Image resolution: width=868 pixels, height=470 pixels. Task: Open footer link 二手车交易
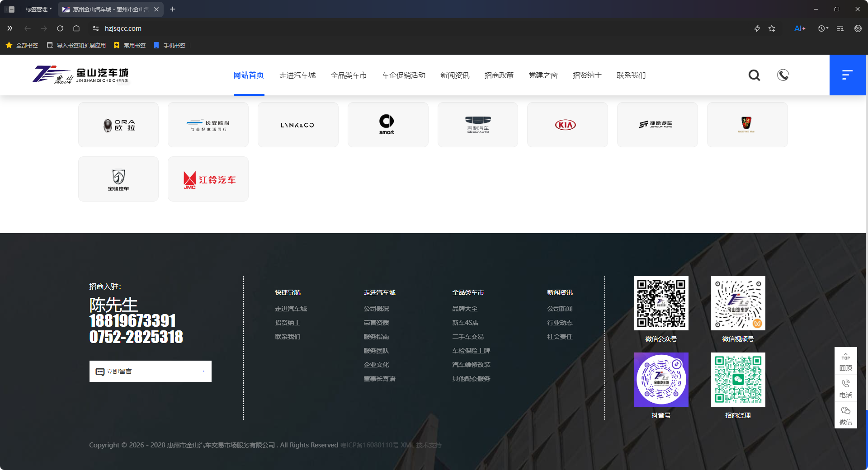(468, 337)
